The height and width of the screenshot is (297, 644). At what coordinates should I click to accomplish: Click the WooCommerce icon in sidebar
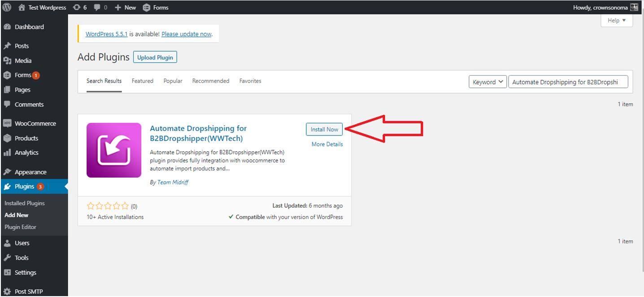click(x=7, y=123)
